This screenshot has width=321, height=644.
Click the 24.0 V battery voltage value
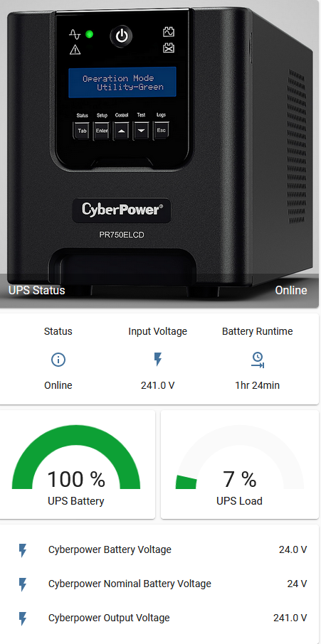point(293,550)
